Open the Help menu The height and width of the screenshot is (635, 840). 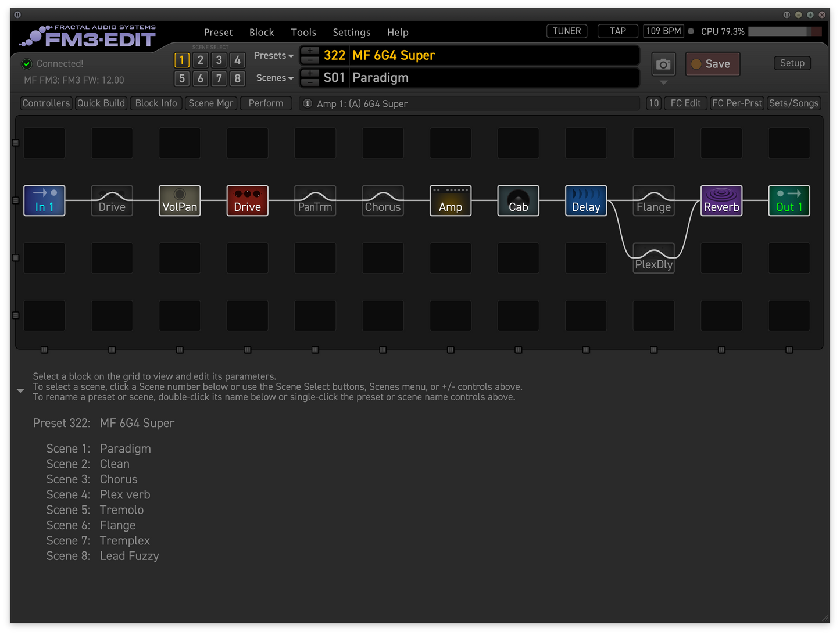click(x=398, y=33)
